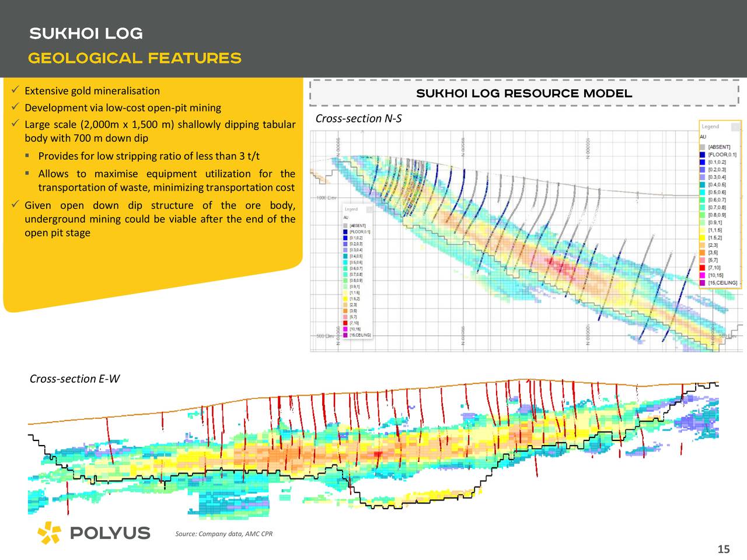Click the 'POLYUS' wordmark
The image size is (747, 560).
(110, 533)
